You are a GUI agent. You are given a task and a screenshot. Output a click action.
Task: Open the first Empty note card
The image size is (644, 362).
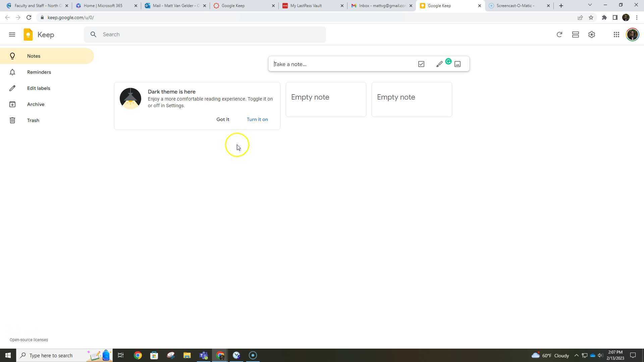326,100
